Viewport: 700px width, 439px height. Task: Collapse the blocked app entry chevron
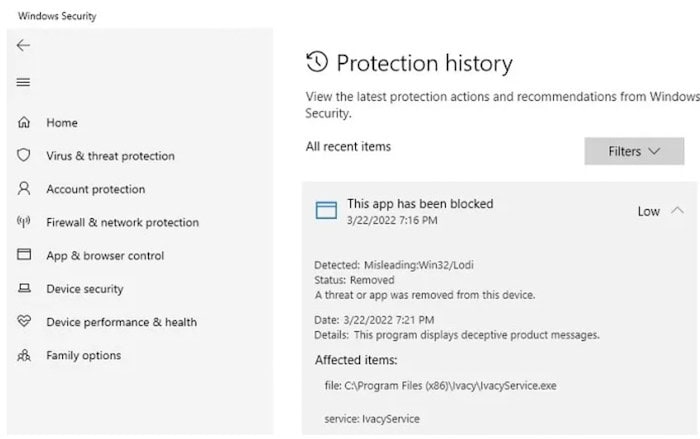tap(677, 210)
